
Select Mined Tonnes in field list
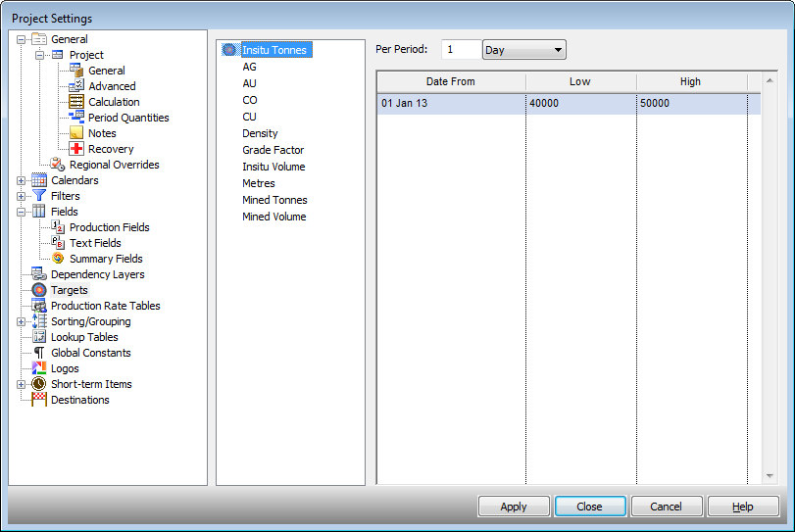coord(274,200)
